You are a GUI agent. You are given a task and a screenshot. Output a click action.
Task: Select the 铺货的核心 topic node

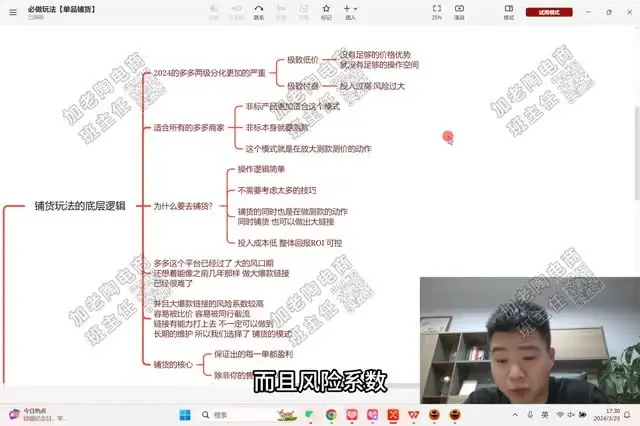coord(174,364)
